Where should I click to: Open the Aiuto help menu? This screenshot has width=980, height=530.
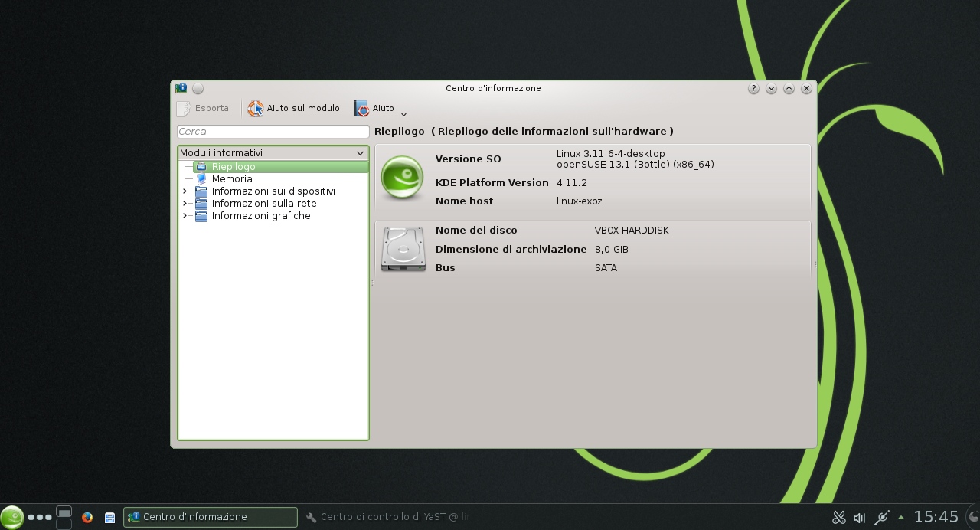pos(374,109)
